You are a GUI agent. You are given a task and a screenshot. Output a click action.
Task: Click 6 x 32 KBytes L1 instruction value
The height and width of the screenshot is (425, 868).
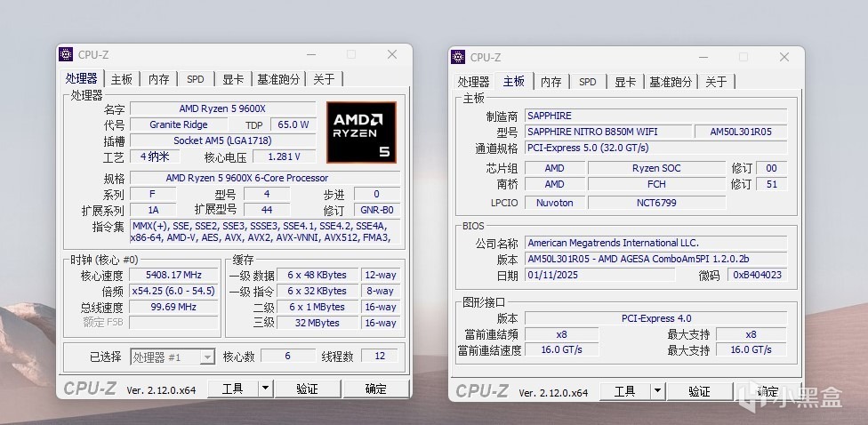[317, 291]
